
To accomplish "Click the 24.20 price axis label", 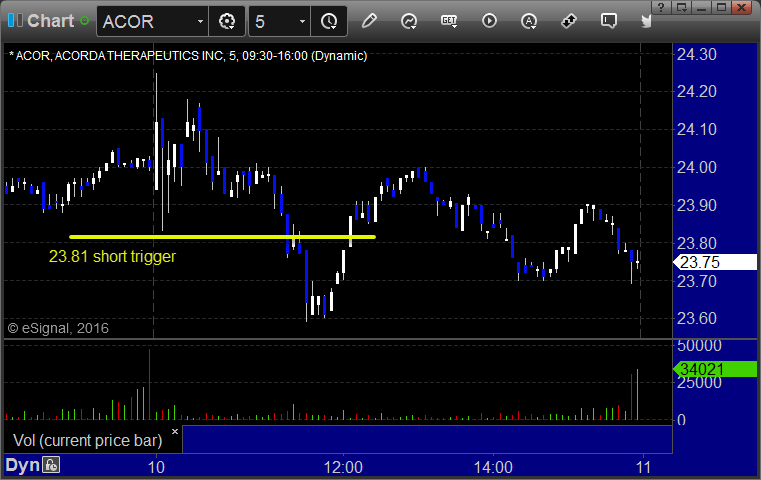I will pyautogui.click(x=696, y=91).
